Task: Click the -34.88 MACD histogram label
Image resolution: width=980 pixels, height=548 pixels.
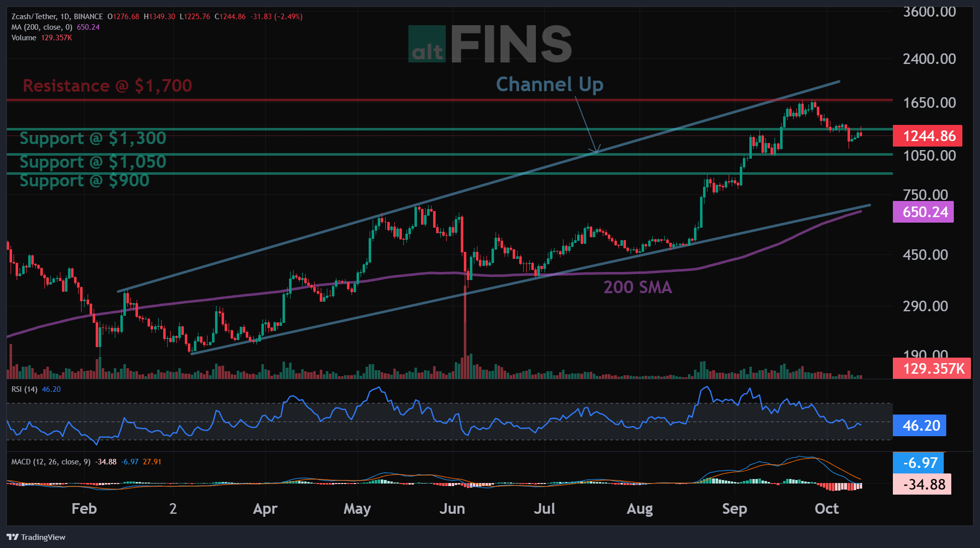Action: point(922,485)
